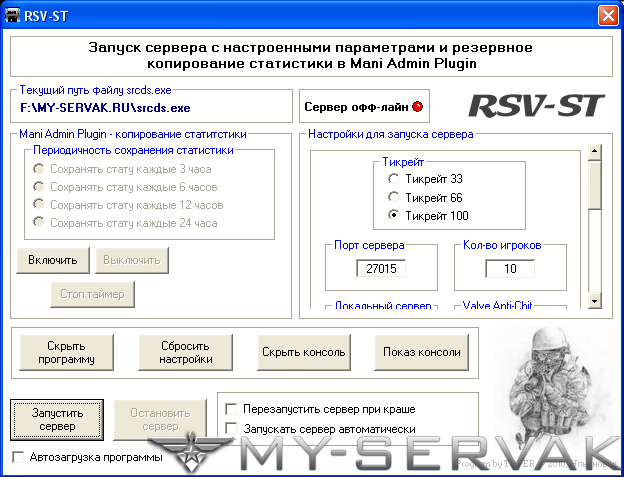Click the Тикрейт group label
This screenshot has width=624, height=477.
(x=403, y=162)
